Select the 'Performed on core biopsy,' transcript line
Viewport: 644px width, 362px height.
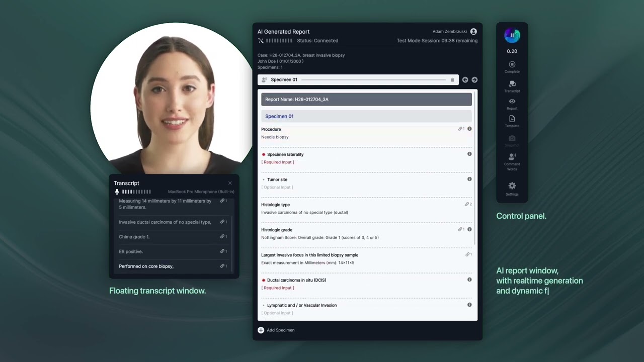[x=146, y=266]
